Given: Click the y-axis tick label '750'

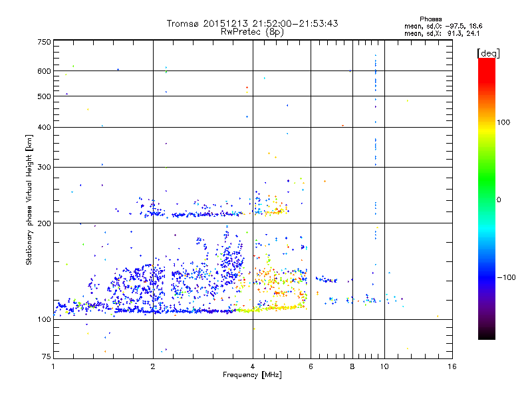Looking at the screenshot, I should pos(44,42).
